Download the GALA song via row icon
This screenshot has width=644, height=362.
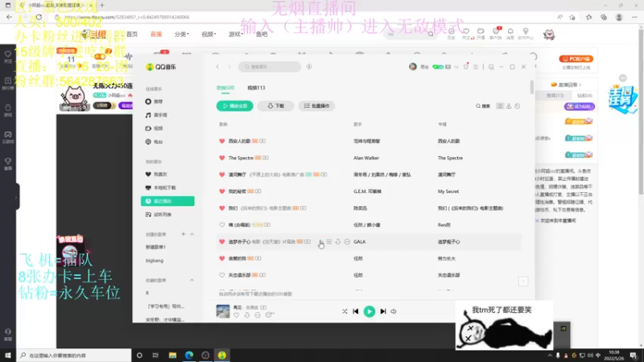click(338, 242)
